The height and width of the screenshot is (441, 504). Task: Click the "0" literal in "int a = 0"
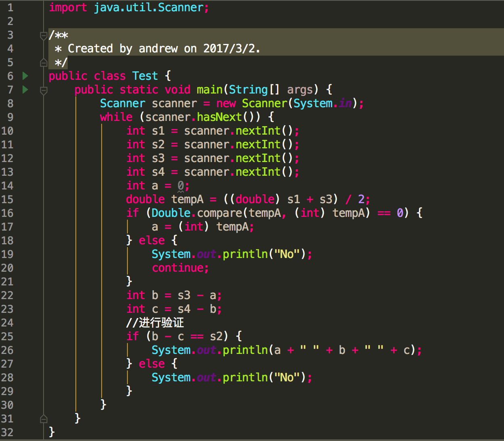coord(181,185)
